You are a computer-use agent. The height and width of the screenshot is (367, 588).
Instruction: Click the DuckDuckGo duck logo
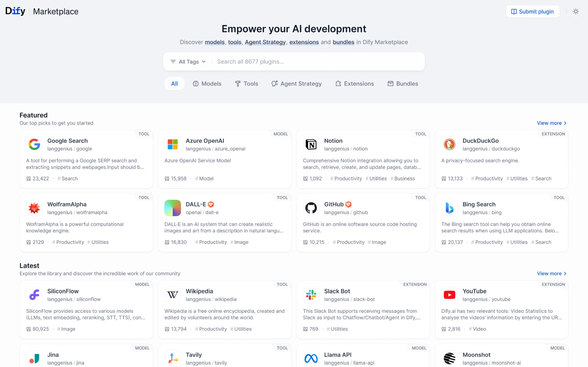(x=449, y=144)
